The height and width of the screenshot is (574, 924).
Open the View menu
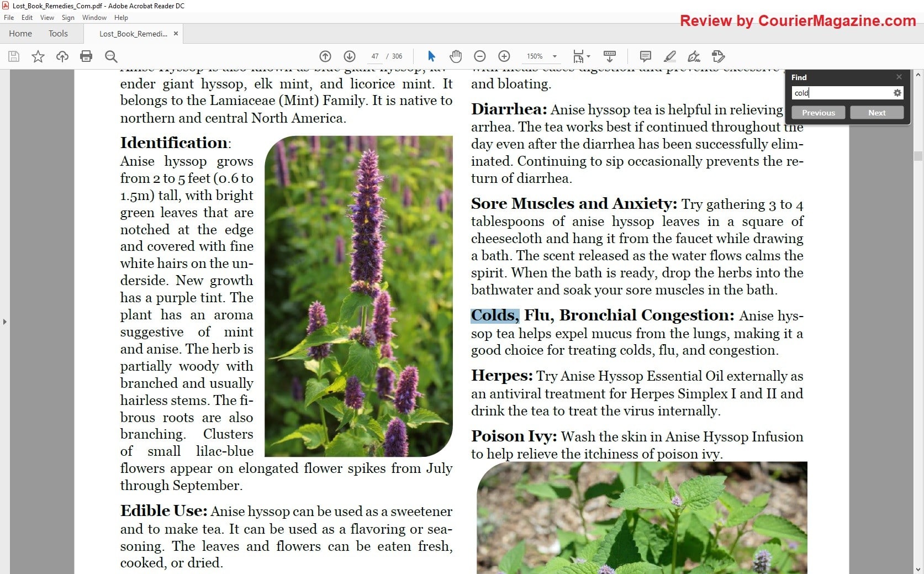[47, 18]
